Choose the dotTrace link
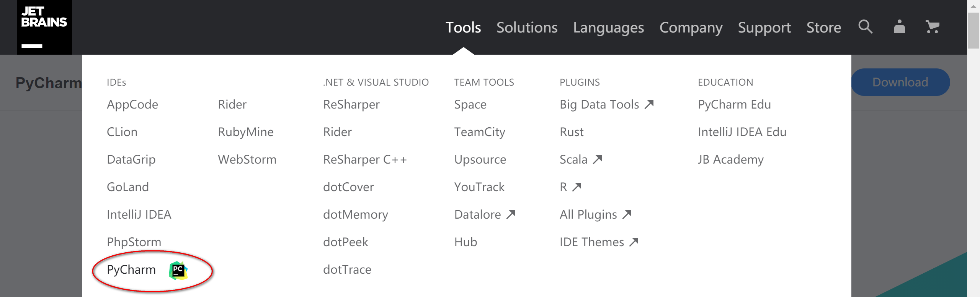Viewport: 980px width, 297px height. (x=347, y=269)
